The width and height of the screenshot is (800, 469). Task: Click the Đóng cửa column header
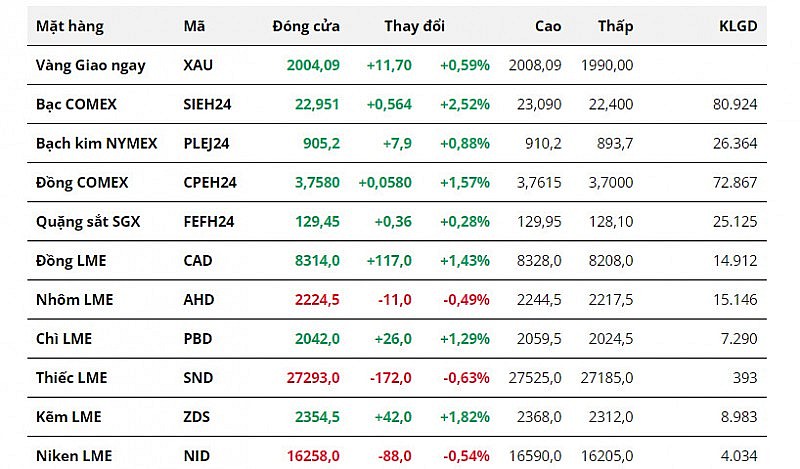coord(305,26)
